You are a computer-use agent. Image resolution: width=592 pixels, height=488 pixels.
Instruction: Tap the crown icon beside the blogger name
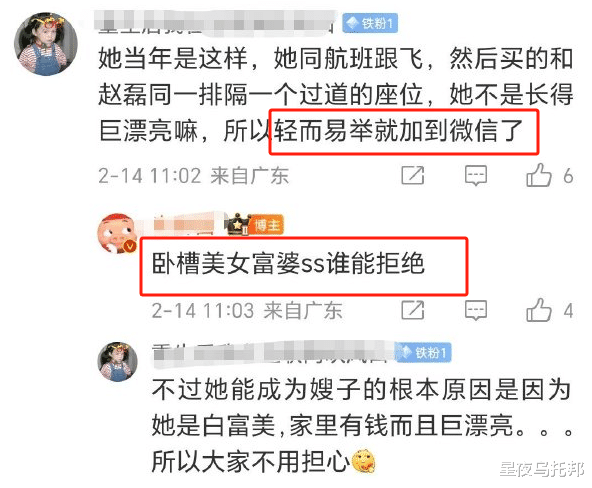238,225
